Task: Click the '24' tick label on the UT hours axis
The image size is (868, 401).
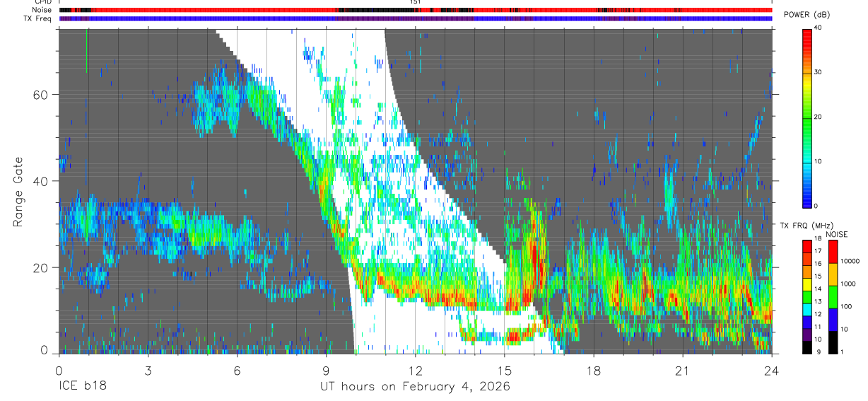Action: (x=772, y=371)
